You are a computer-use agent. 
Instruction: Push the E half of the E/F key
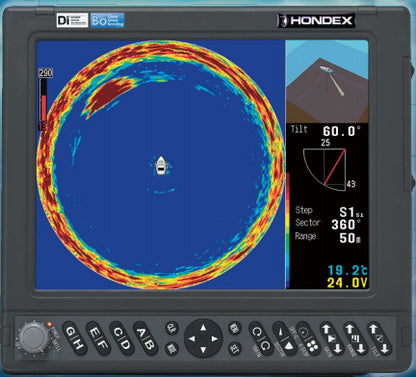(x=94, y=332)
